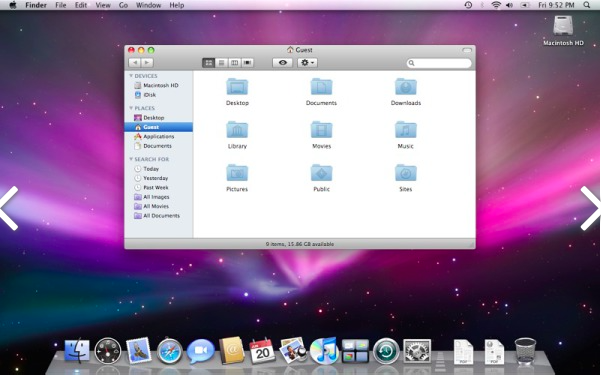Select the Pictures folder icon

click(x=237, y=173)
